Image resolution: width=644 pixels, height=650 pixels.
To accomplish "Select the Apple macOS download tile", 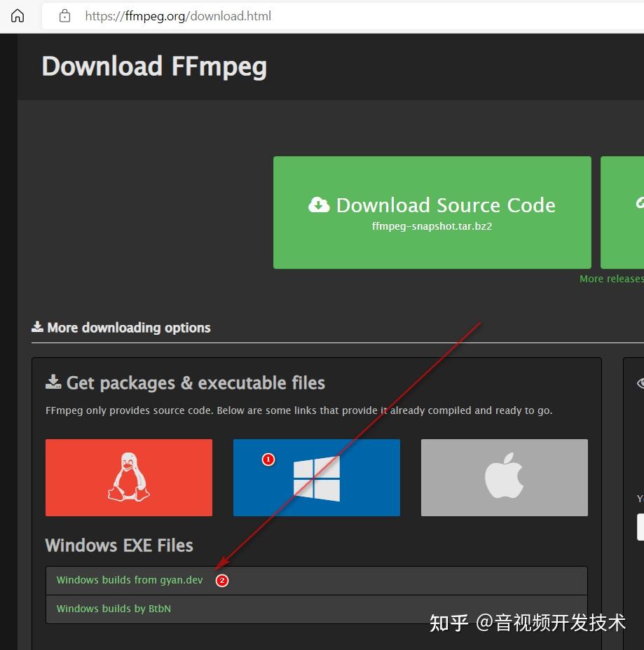I will pyautogui.click(x=504, y=477).
